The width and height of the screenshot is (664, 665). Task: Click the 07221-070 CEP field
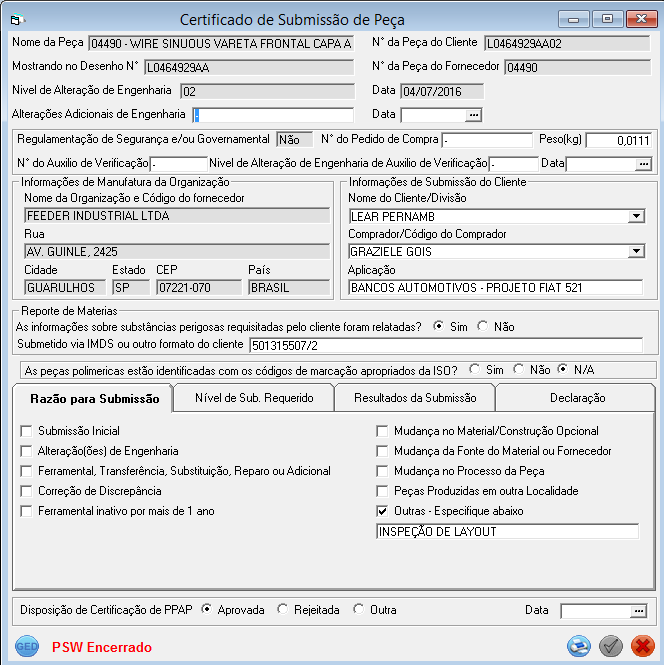click(199, 288)
